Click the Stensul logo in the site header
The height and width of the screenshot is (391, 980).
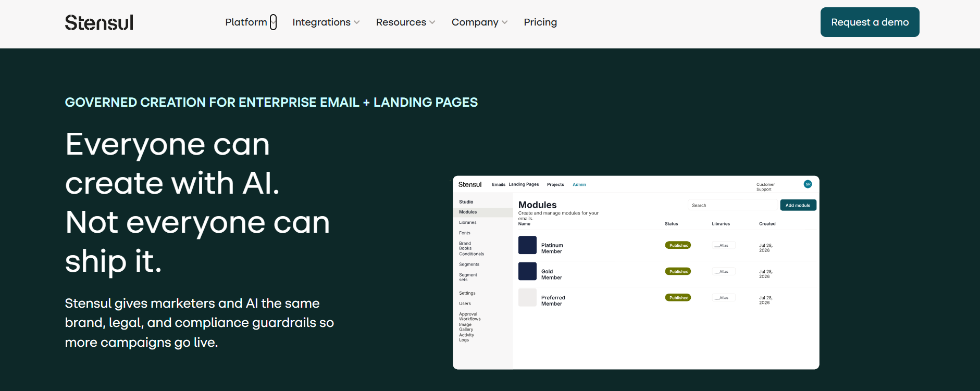coord(99,22)
